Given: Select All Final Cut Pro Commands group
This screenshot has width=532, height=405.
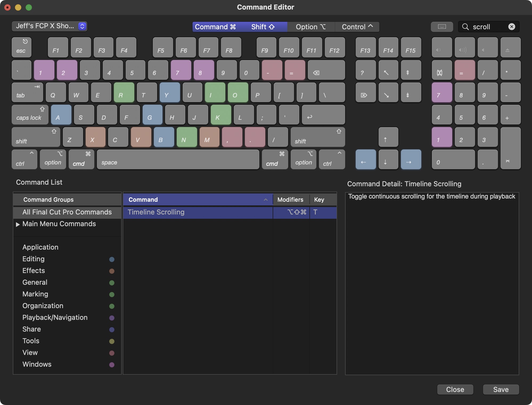Looking at the screenshot, I should click(67, 212).
